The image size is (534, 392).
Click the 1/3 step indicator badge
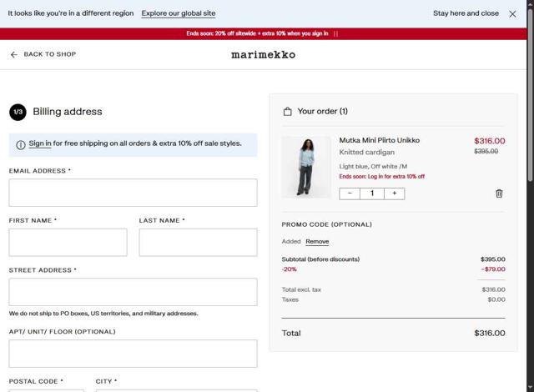(18, 112)
